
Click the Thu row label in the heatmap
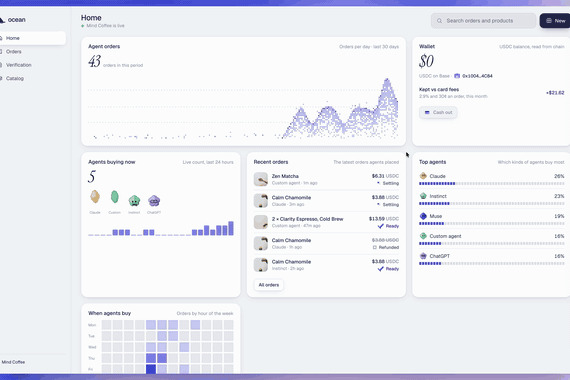92,359
